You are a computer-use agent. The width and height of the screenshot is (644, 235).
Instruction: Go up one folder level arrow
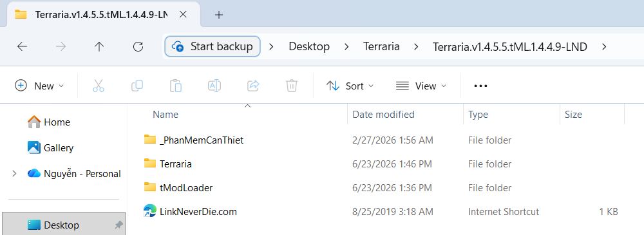pos(99,47)
